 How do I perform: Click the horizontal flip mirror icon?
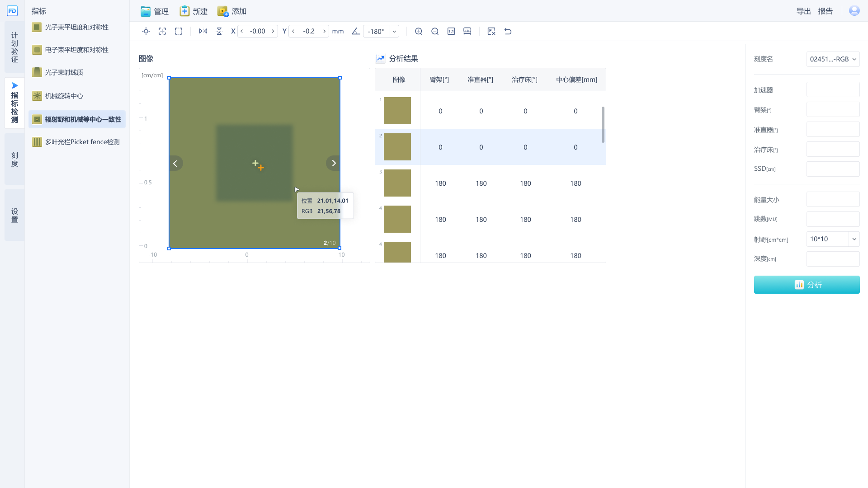click(x=203, y=31)
